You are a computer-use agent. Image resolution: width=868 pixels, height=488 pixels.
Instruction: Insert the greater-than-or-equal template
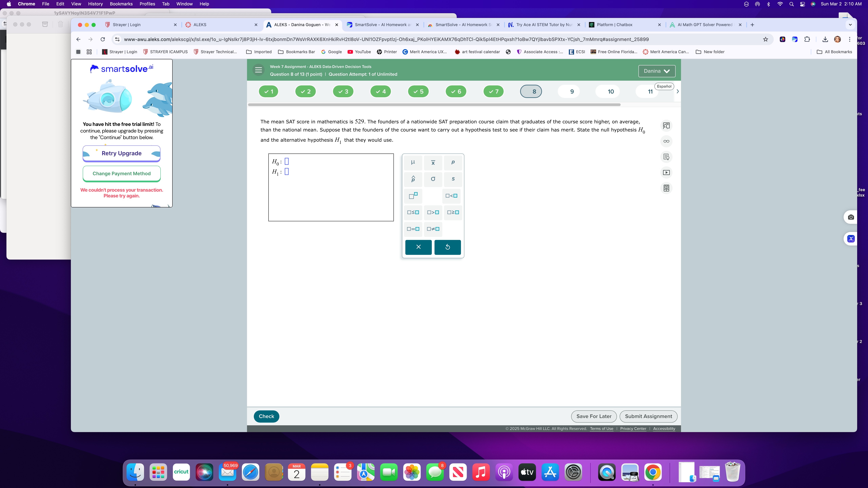[453, 212]
